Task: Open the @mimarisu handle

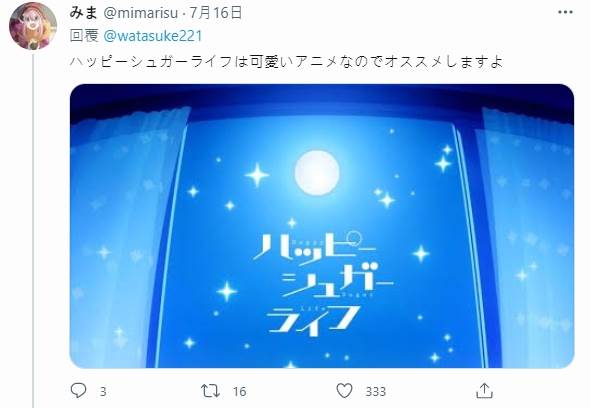Action: (140, 13)
